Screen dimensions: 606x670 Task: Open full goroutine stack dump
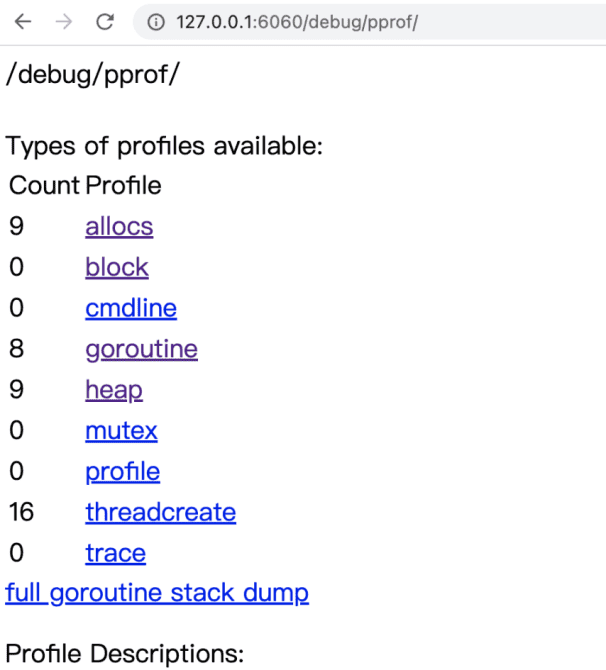157,593
